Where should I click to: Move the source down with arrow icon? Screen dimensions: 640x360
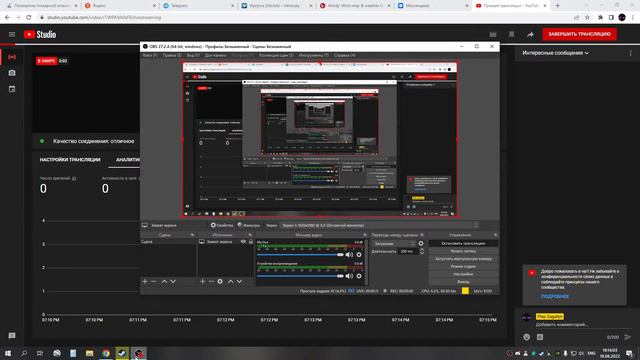[x=239, y=281]
